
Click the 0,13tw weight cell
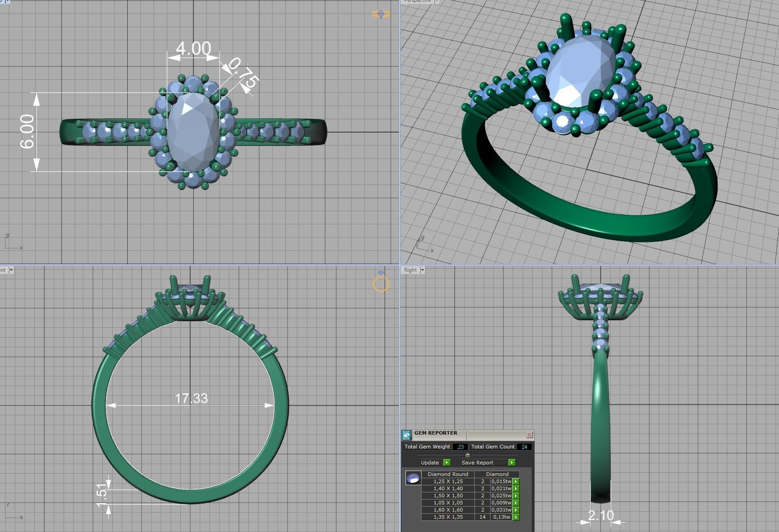[x=501, y=517]
